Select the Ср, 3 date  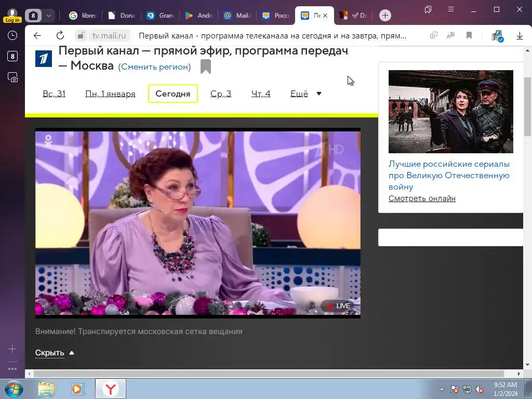(x=221, y=94)
